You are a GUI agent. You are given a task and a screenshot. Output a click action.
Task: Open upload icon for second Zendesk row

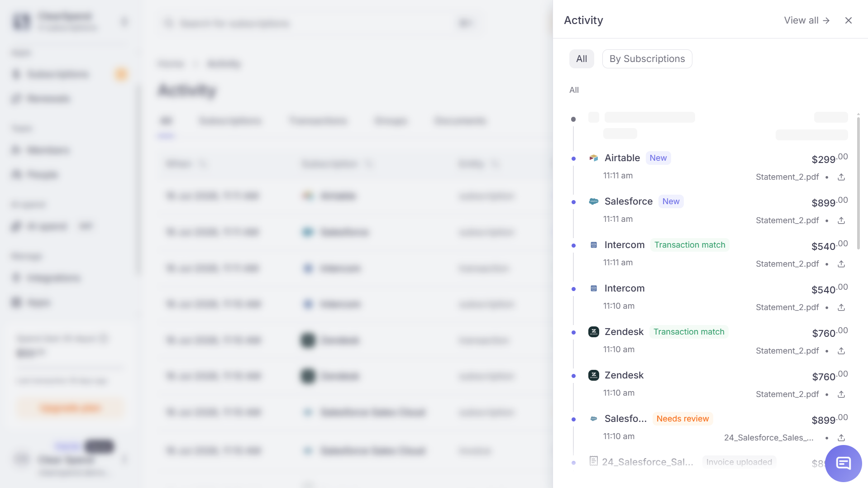click(841, 394)
